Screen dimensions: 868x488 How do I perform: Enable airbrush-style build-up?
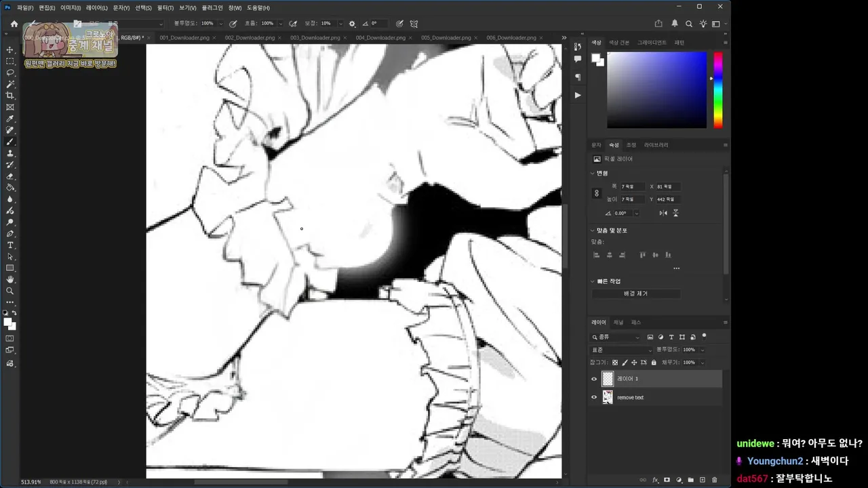click(292, 24)
